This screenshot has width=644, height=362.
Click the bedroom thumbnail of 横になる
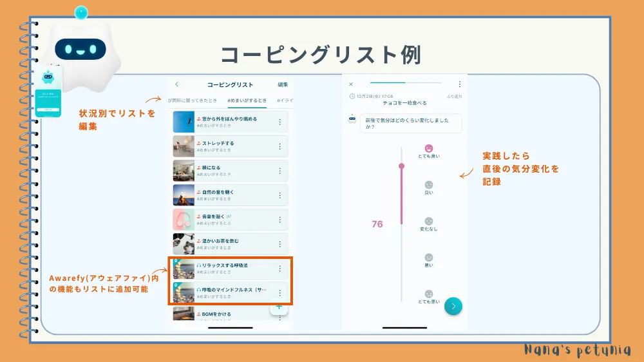(184, 171)
